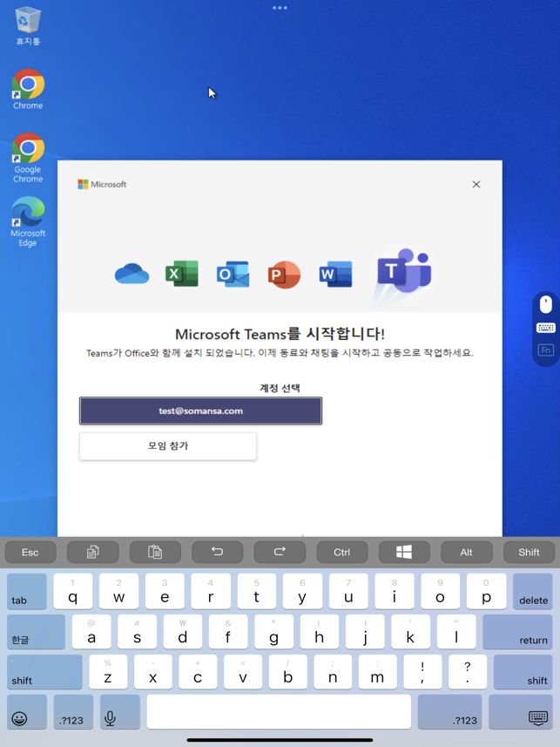Tap the Esc key on the toolbar
The height and width of the screenshot is (747, 560).
tap(30, 552)
